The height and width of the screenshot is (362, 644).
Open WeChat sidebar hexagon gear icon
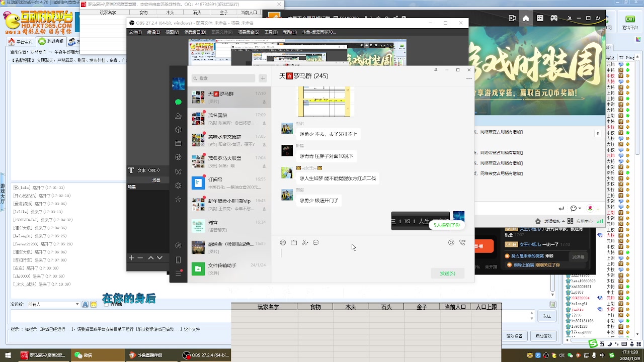point(178,186)
